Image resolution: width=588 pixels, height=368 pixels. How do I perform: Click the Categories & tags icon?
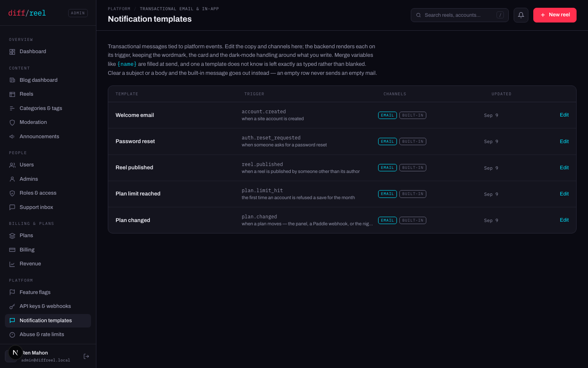pyautogui.click(x=12, y=108)
